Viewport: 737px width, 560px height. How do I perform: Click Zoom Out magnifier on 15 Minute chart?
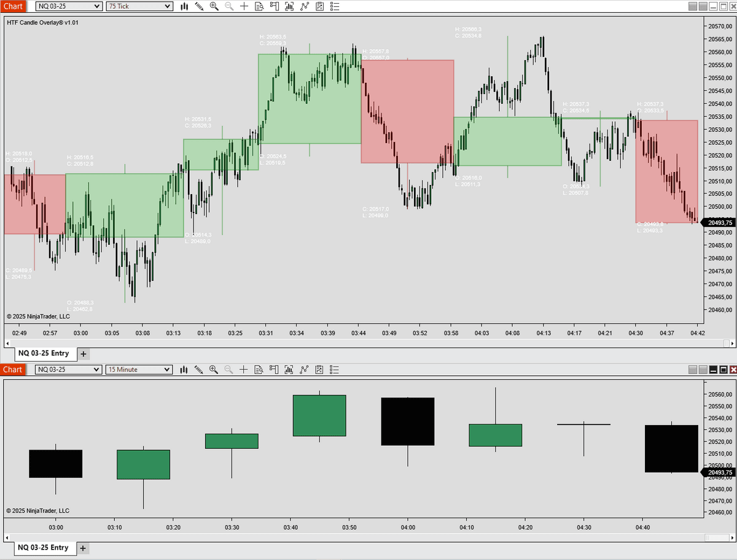(x=229, y=370)
